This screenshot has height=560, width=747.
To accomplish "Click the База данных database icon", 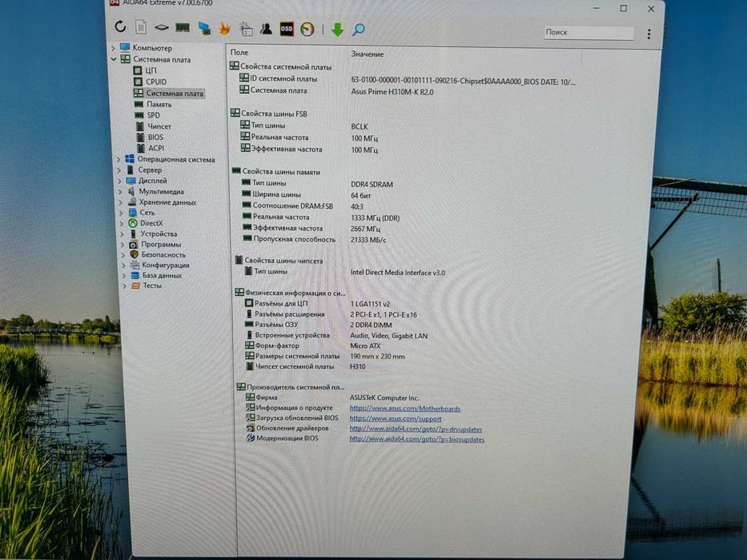I will point(135,275).
